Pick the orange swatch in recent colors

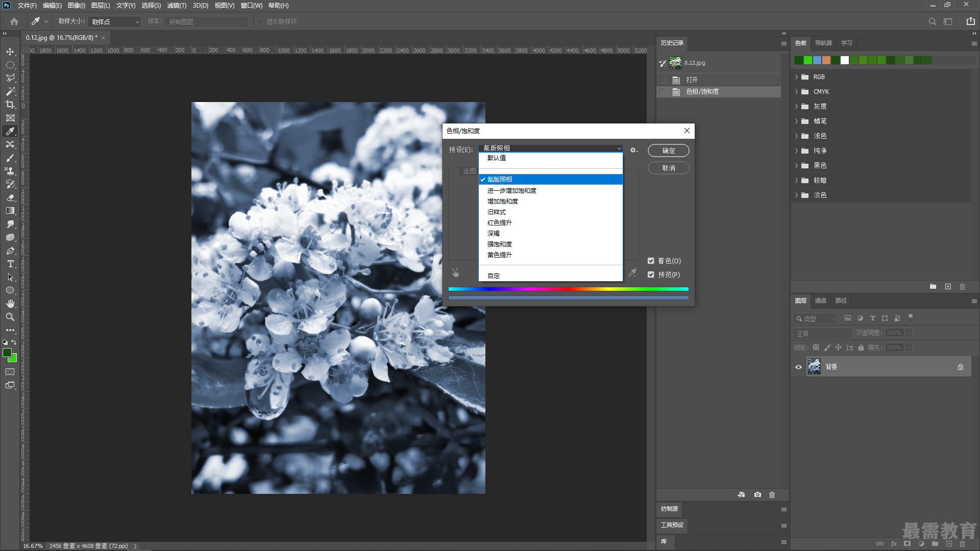coord(826,60)
